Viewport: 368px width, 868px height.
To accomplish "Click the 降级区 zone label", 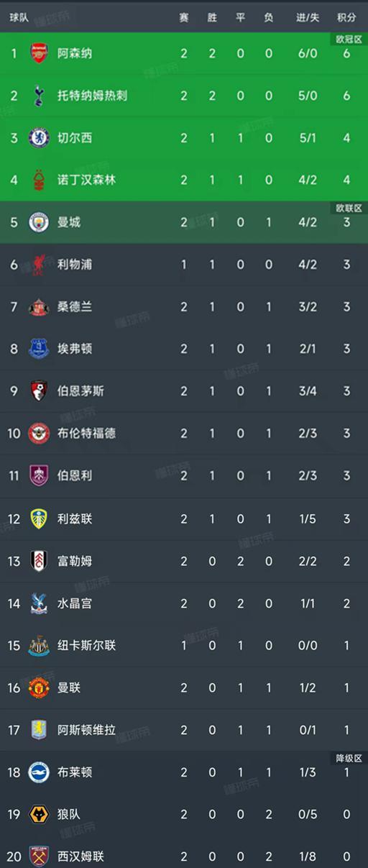I will point(349,758).
